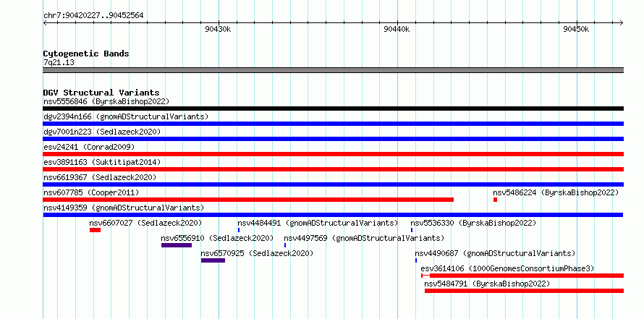
Task: Click the DGV Structural Variants track title
Action: [101, 93]
